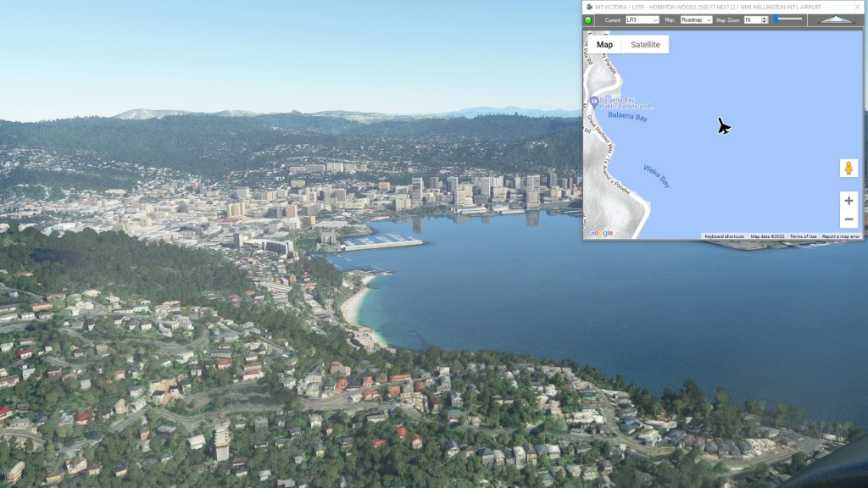Open the Terms of Use link
Screen dimensions: 868x488
click(x=803, y=236)
